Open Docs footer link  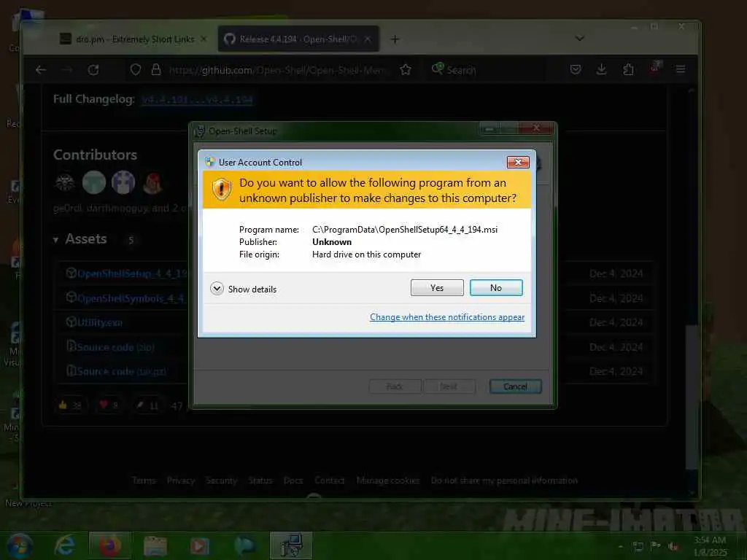[293, 481]
